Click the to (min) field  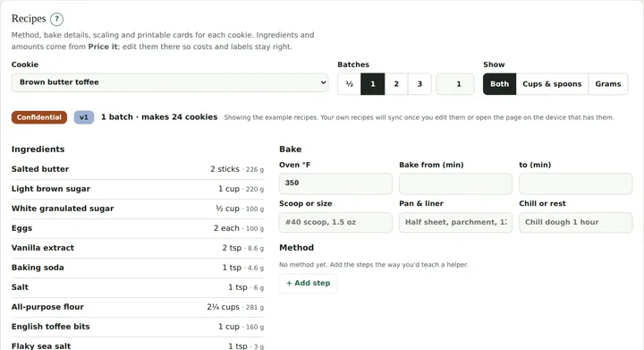[x=575, y=184]
